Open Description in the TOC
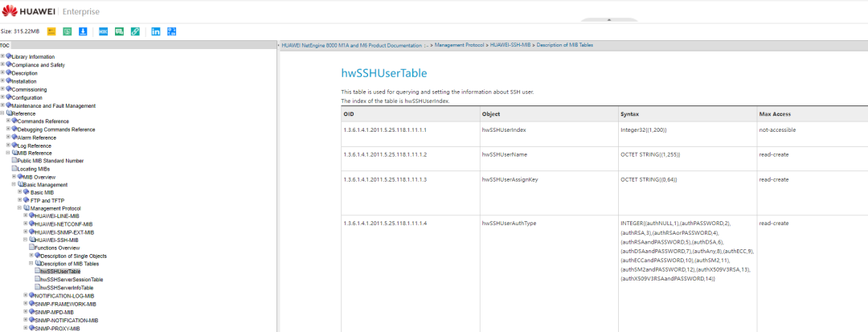868x332 pixels. (24, 73)
